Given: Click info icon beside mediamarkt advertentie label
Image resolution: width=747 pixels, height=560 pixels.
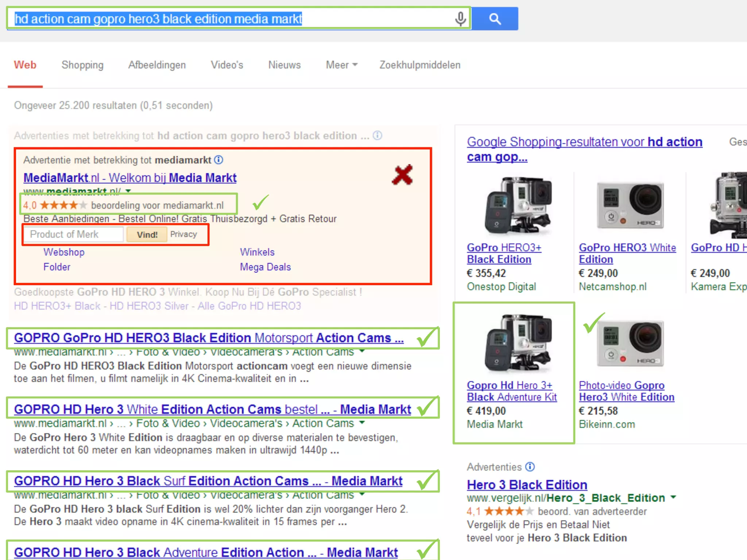Looking at the screenshot, I should coord(218,160).
